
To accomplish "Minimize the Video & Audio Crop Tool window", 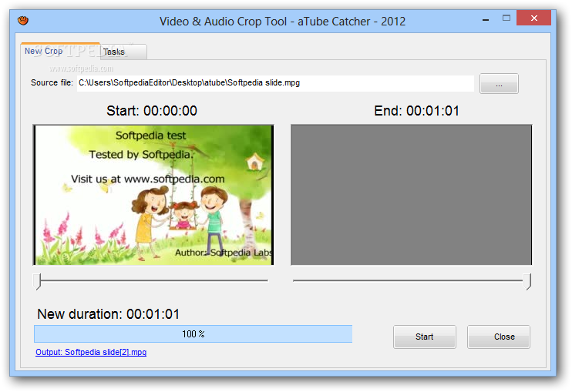I will click(486, 19).
